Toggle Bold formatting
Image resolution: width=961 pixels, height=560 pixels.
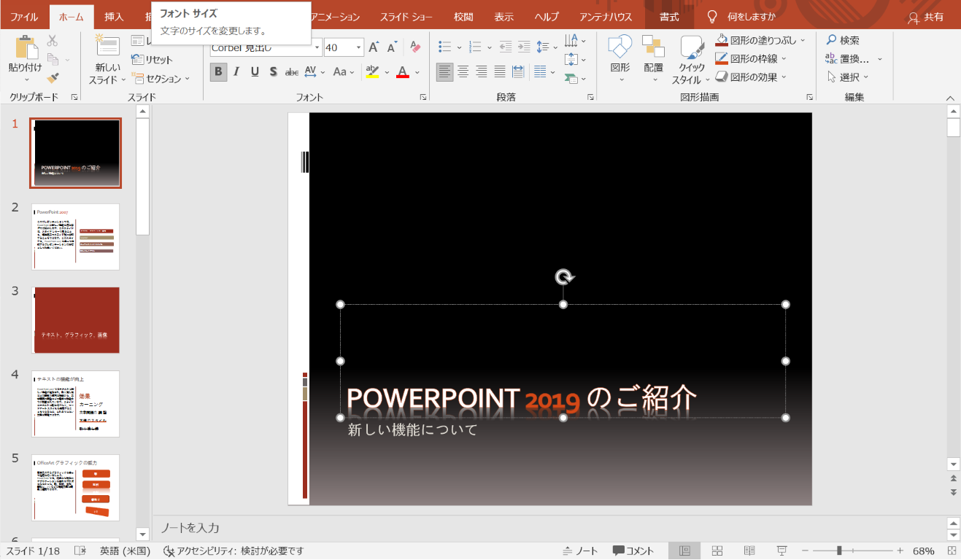[218, 71]
